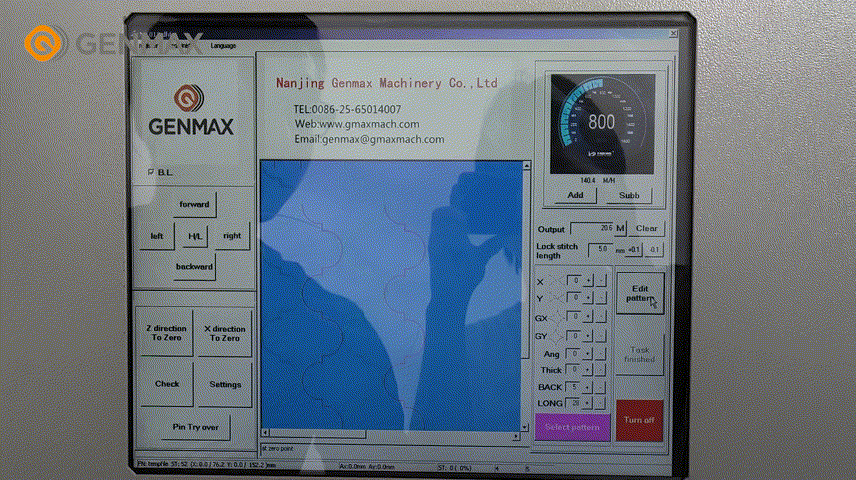The height and width of the screenshot is (480, 856).
Task: Clear the Output counter
Action: click(646, 229)
